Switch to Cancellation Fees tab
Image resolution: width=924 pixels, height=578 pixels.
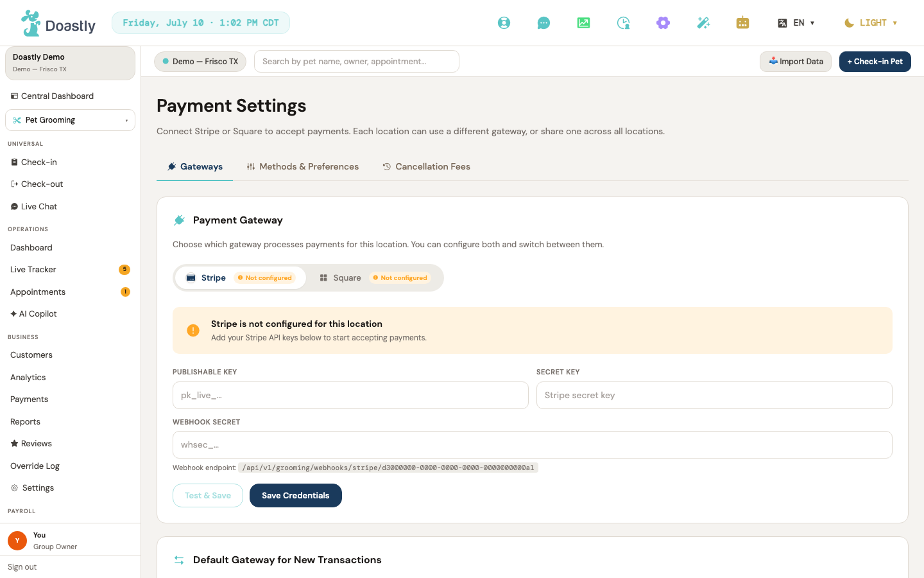click(427, 167)
